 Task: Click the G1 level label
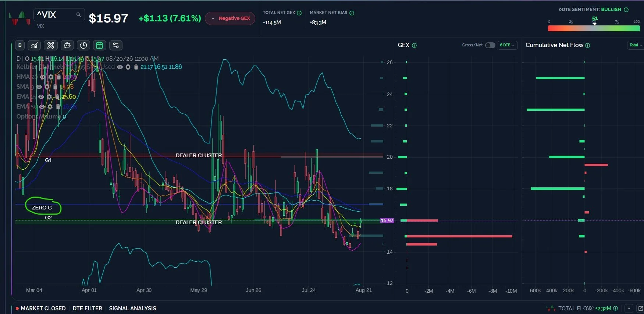point(48,160)
